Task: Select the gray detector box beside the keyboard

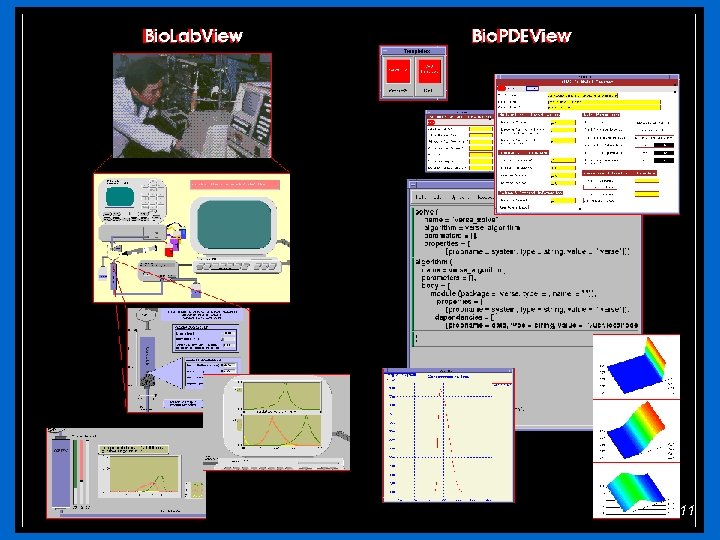Action: [x=158, y=270]
